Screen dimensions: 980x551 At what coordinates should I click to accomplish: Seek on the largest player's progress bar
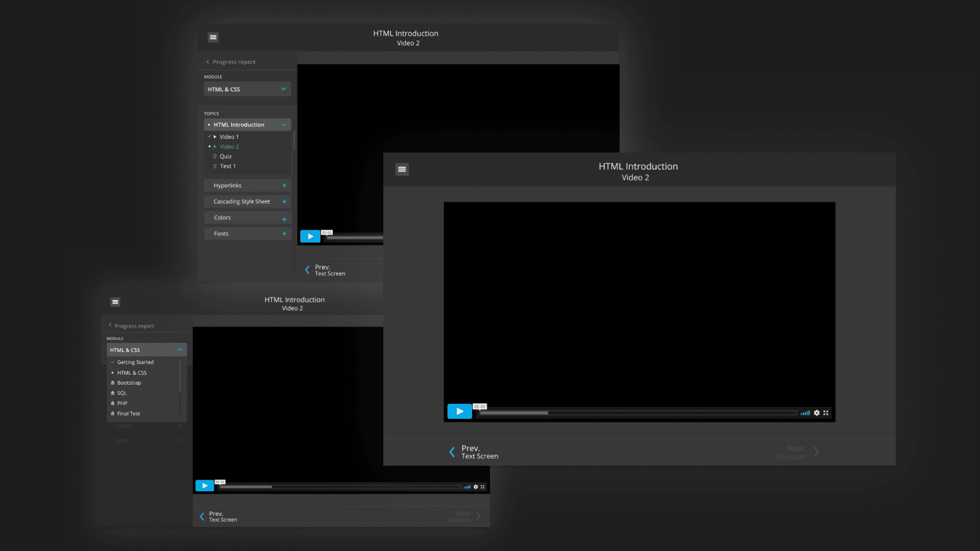click(638, 413)
